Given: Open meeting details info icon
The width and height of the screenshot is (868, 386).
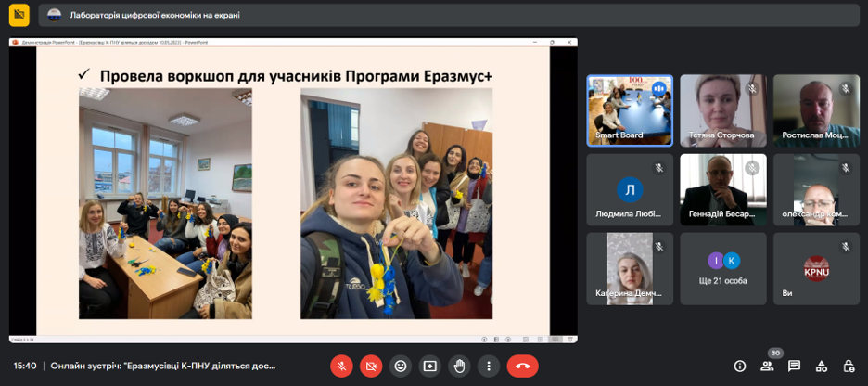Looking at the screenshot, I should coord(740,366).
